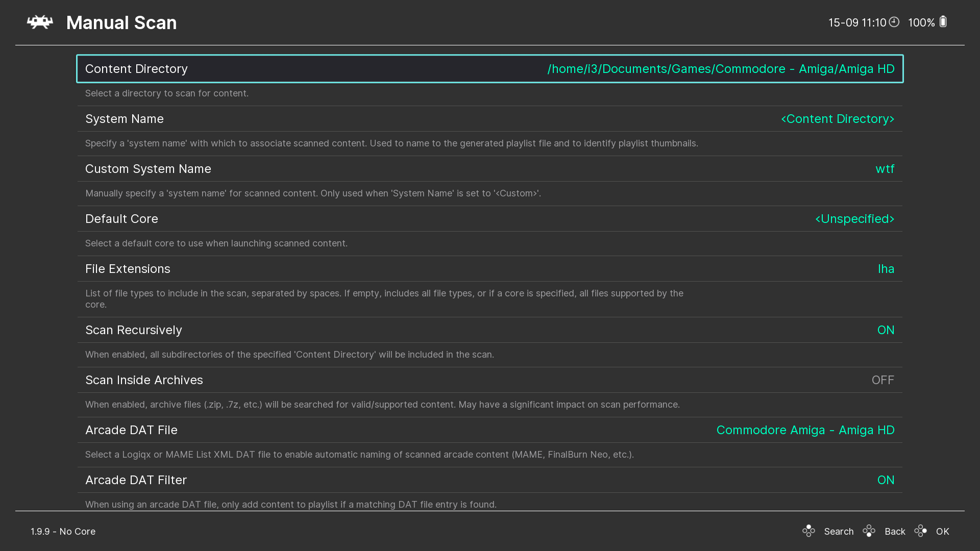This screenshot has height=551, width=980.
Task: Disable the Arcade DAT Filter
Action: (886, 480)
